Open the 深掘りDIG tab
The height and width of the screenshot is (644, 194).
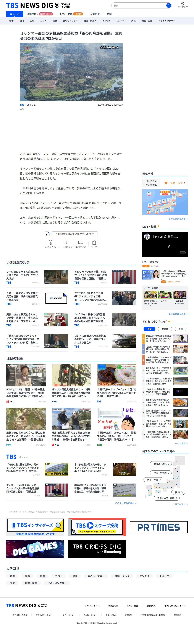40,14
